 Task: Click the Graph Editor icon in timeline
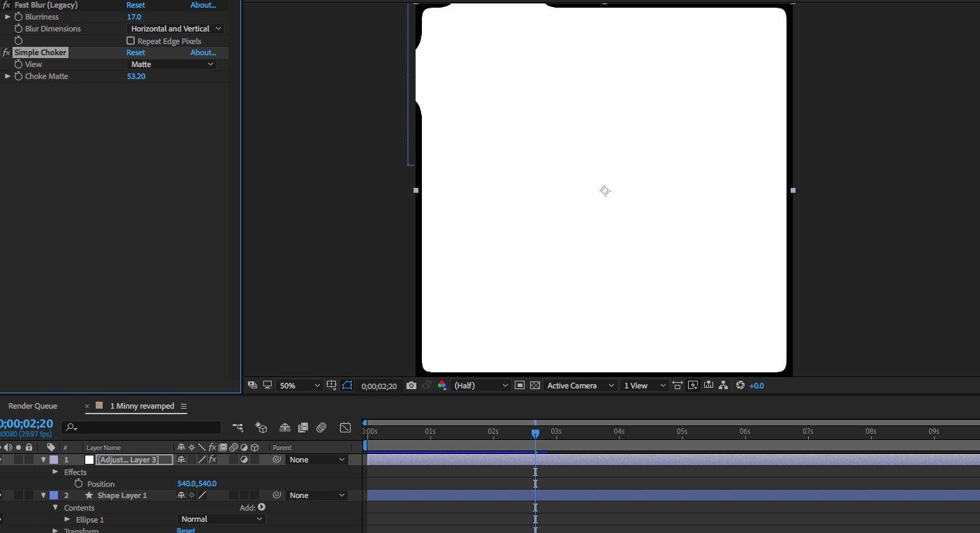(345, 428)
